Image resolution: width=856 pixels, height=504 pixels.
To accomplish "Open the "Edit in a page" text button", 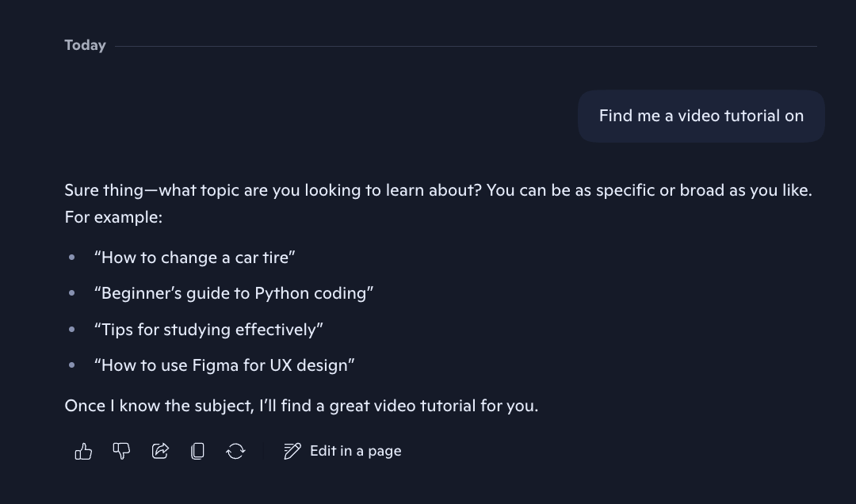I will click(x=355, y=451).
